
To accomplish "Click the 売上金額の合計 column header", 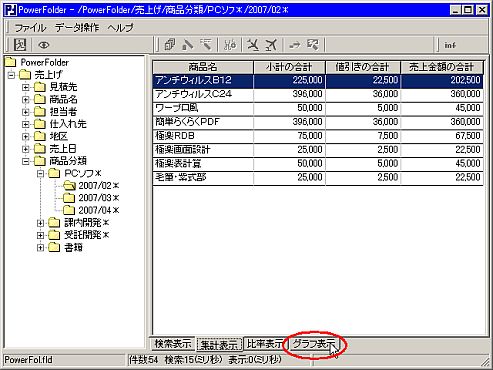I will click(x=442, y=67).
